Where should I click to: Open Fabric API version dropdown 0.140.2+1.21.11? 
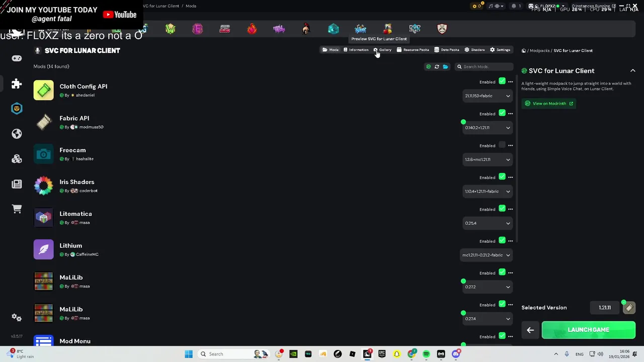coord(487,128)
